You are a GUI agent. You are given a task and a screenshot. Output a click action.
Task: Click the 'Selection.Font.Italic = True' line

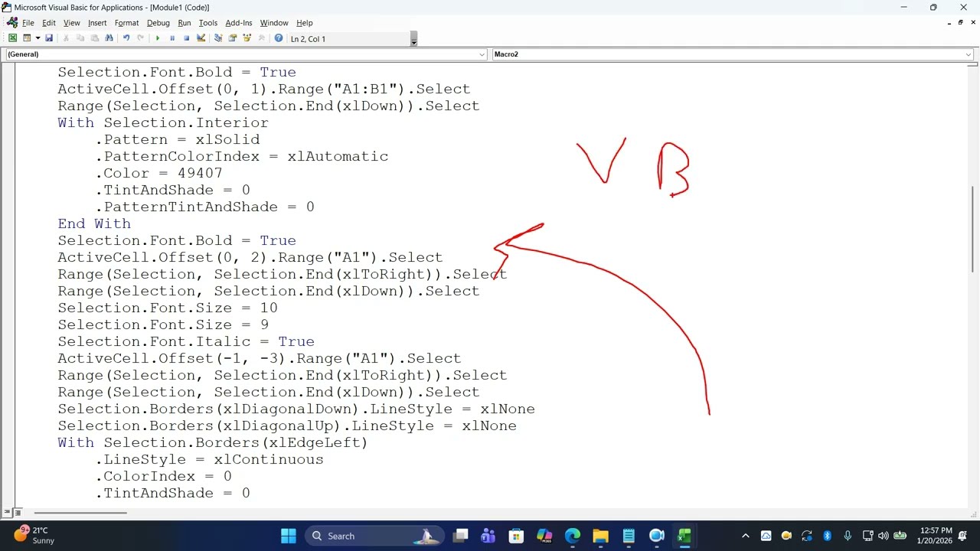(186, 341)
